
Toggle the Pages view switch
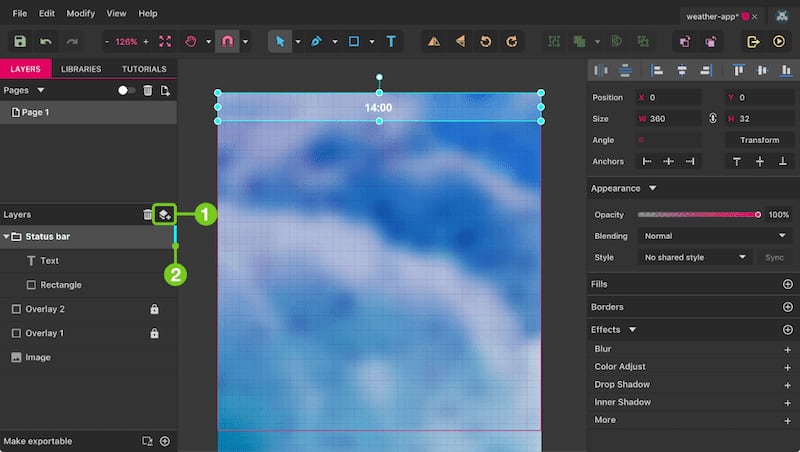(126, 90)
